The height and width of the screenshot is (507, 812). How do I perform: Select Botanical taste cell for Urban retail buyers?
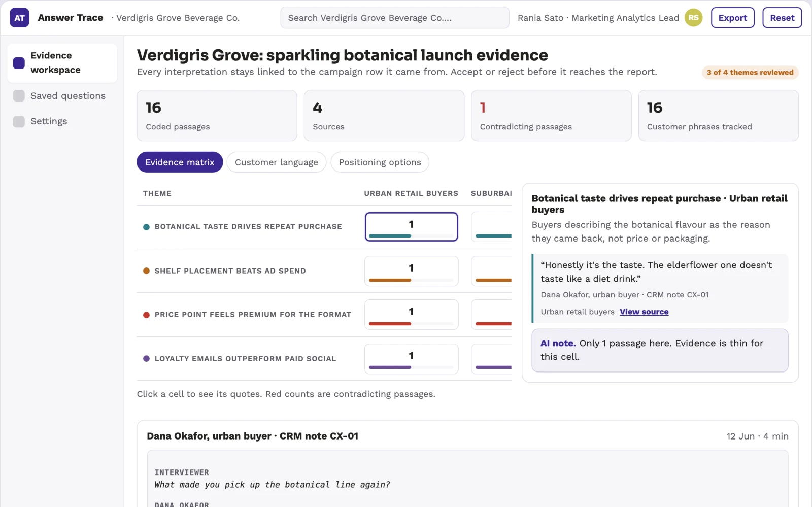412,227
